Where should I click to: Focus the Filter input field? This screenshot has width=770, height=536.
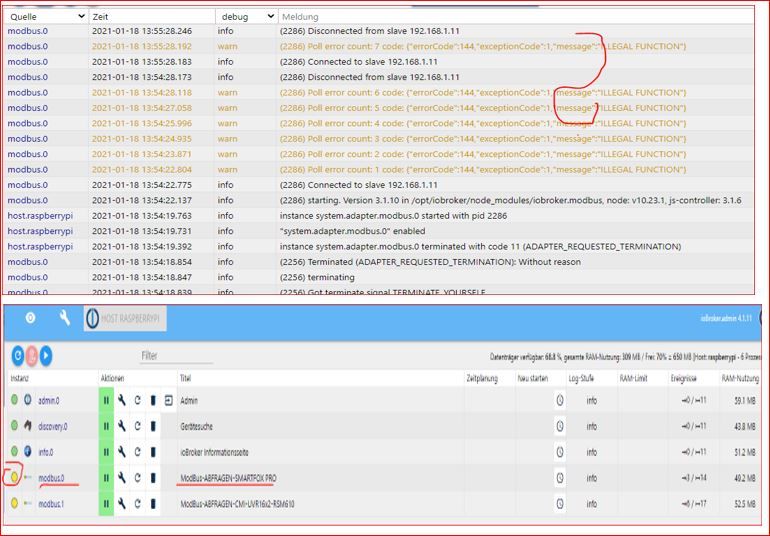177,356
